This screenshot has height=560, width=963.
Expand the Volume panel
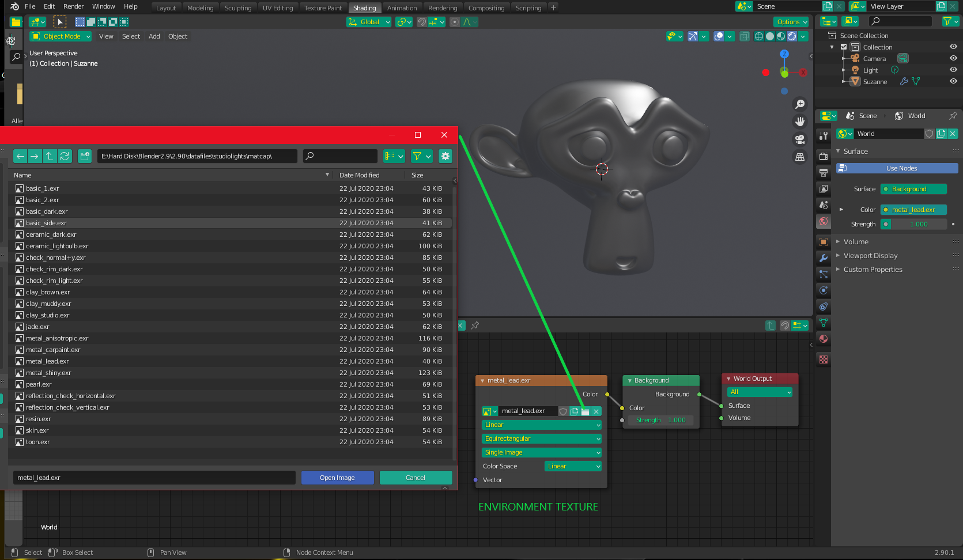pos(856,242)
